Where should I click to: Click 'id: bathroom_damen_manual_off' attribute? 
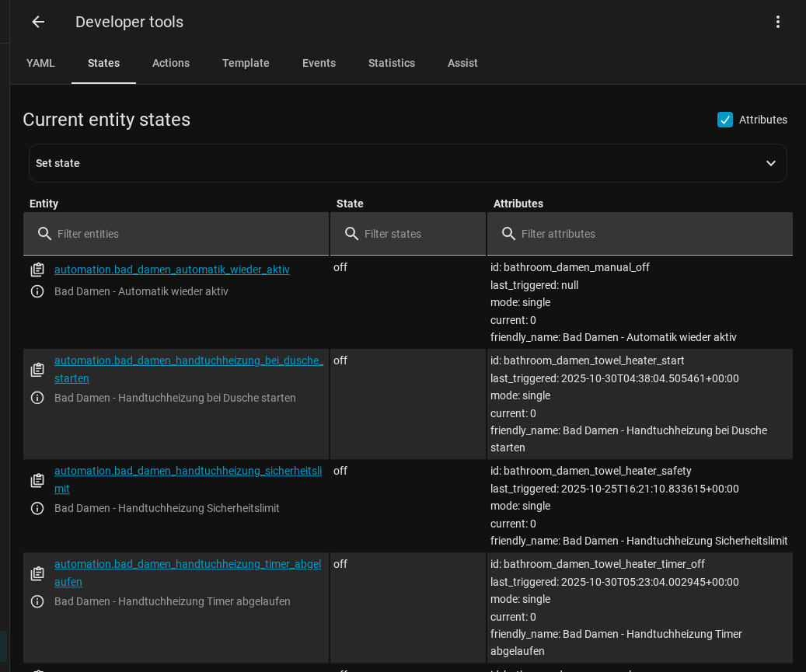[x=570, y=267]
